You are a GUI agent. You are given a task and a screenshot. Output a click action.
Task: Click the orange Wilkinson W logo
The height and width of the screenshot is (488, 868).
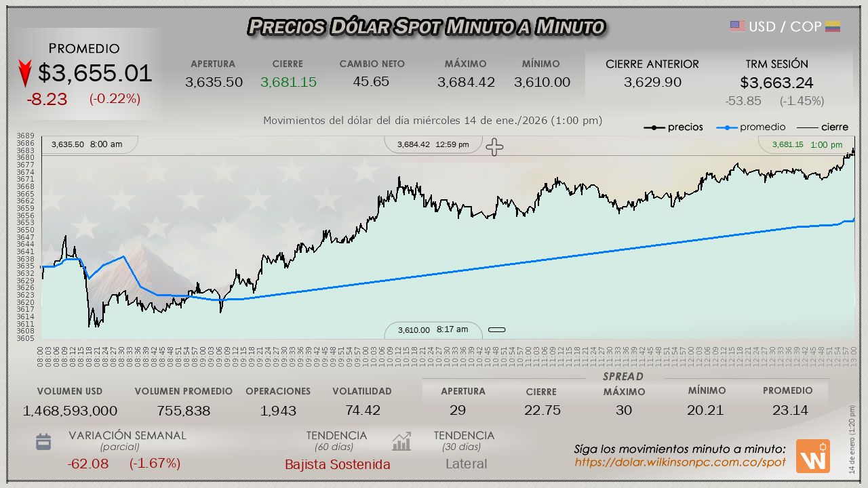pos(812,456)
